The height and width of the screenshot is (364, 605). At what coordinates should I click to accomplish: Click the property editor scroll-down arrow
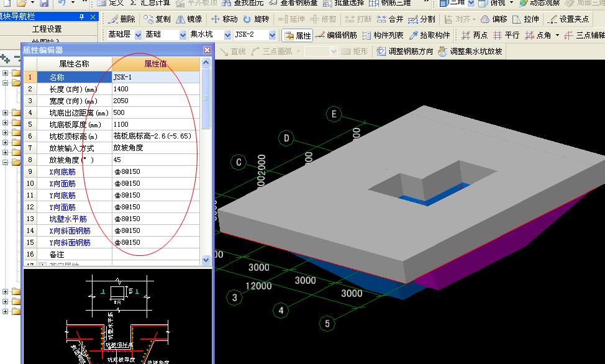206,260
